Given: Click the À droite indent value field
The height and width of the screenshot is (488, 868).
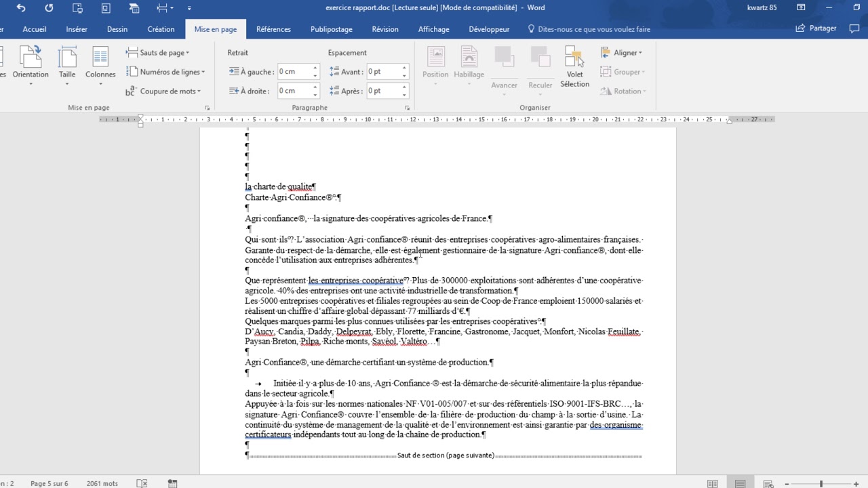Looking at the screenshot, I should point(294,91).
